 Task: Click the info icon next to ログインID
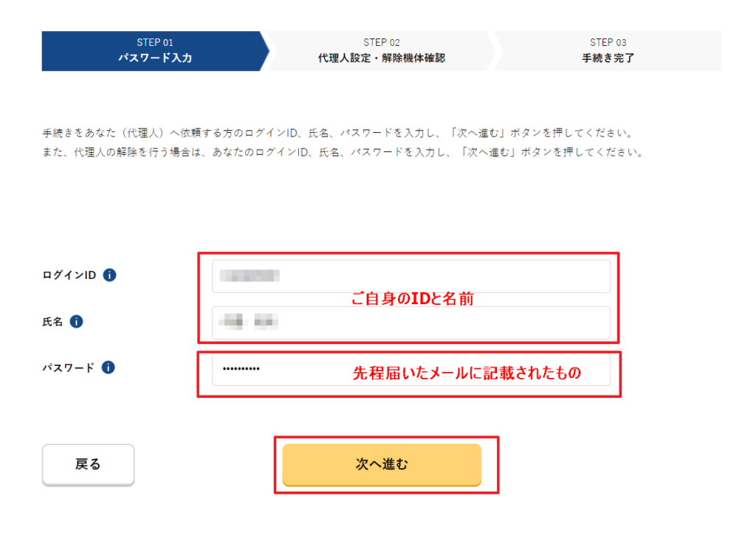tap(109, 275)
